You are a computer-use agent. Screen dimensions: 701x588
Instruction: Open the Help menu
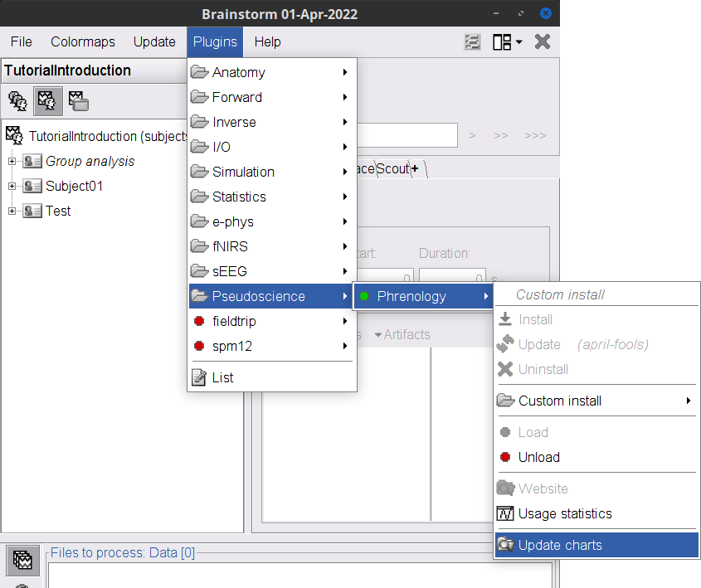tap(268, 41)
